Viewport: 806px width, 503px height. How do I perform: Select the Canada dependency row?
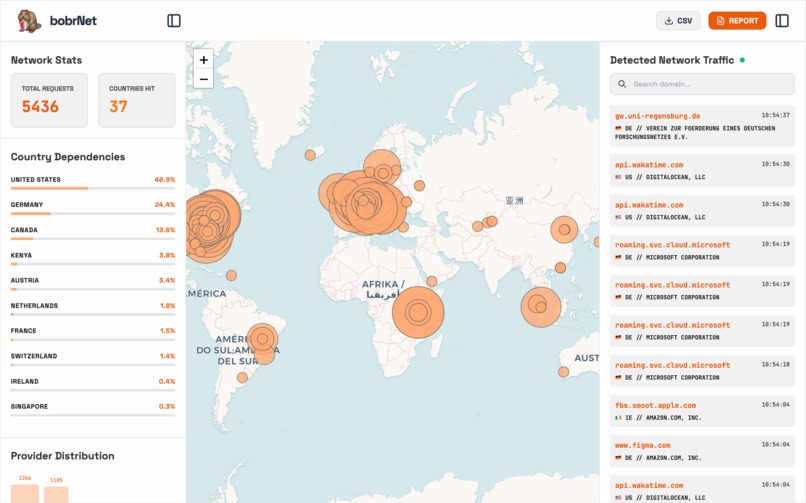tap(93, 233)
